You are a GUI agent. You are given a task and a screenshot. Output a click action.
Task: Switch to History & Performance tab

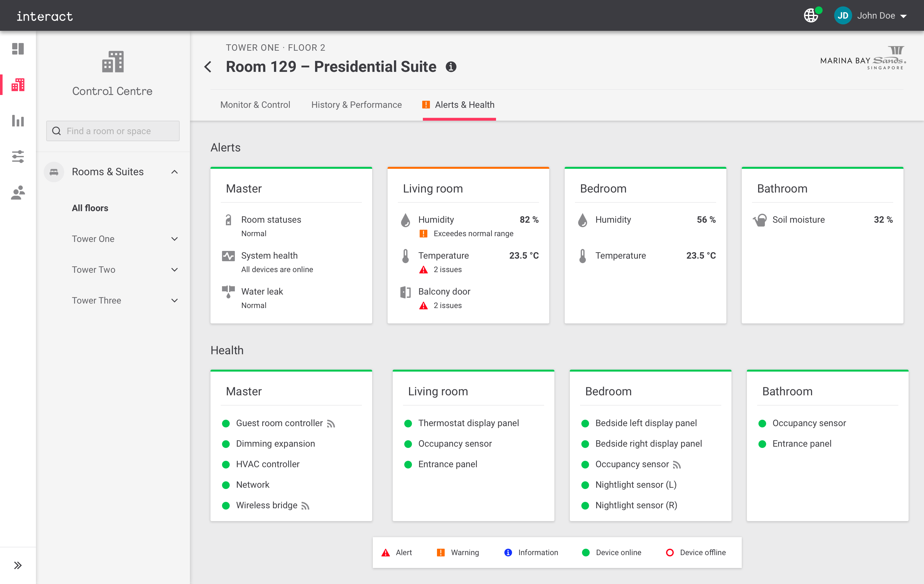(356, 105)
